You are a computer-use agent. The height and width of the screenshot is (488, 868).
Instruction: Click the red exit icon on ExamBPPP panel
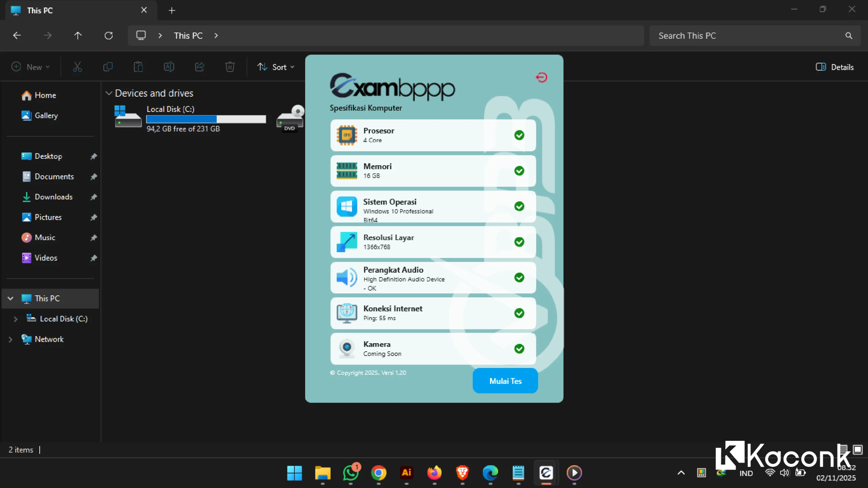[x=541, y=77]
